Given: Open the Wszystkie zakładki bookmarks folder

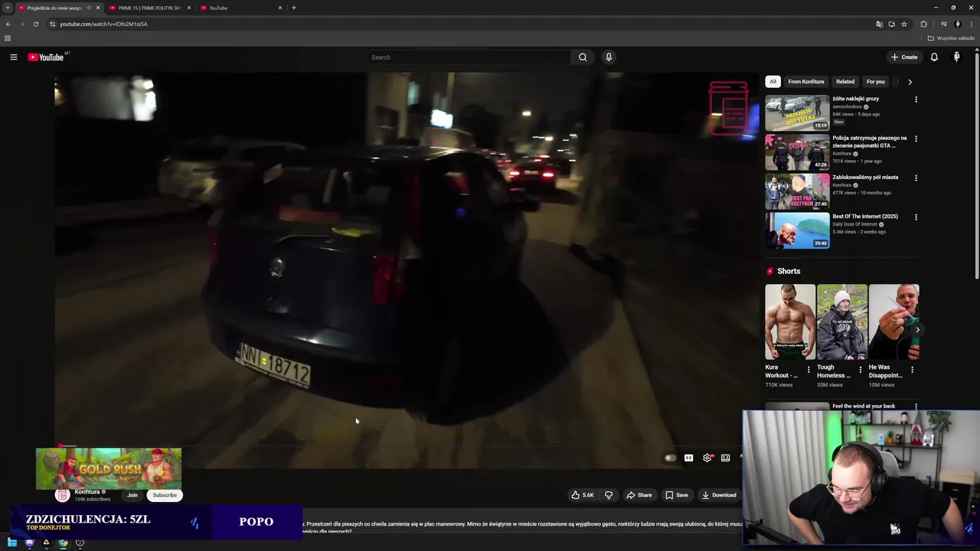Looking at the screenshot, I should click(x=951, y=38).
